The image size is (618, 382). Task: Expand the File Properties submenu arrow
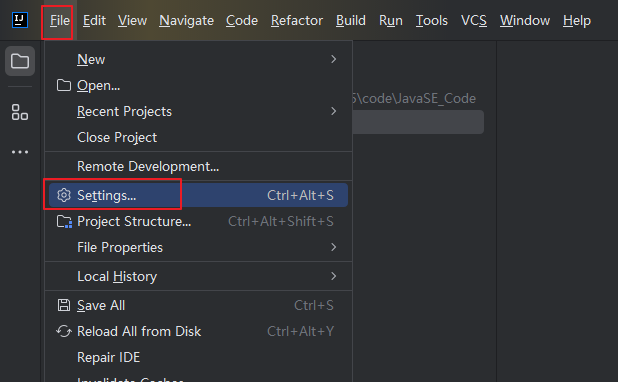[x=333, y=247]
